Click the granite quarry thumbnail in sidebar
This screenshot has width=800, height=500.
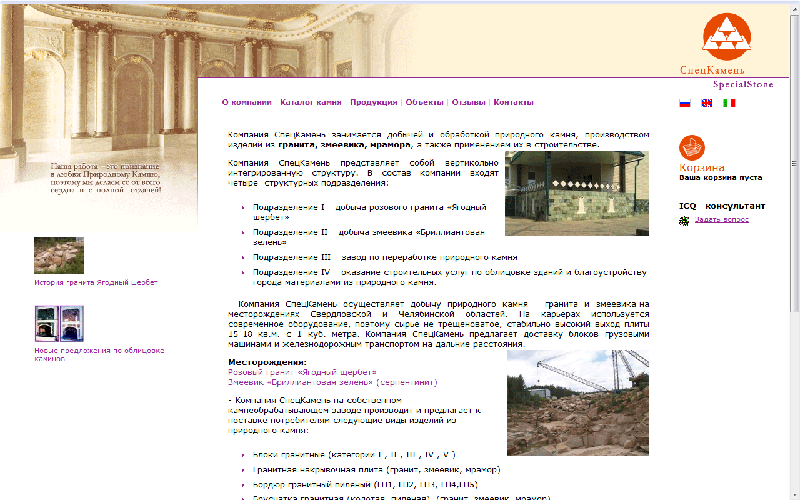(59, 256)
